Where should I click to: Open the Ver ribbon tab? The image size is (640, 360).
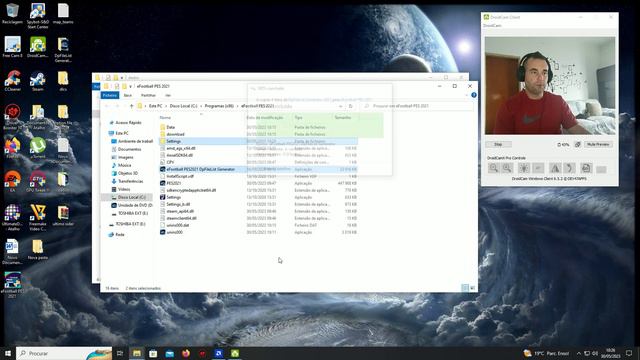[168, 95]
